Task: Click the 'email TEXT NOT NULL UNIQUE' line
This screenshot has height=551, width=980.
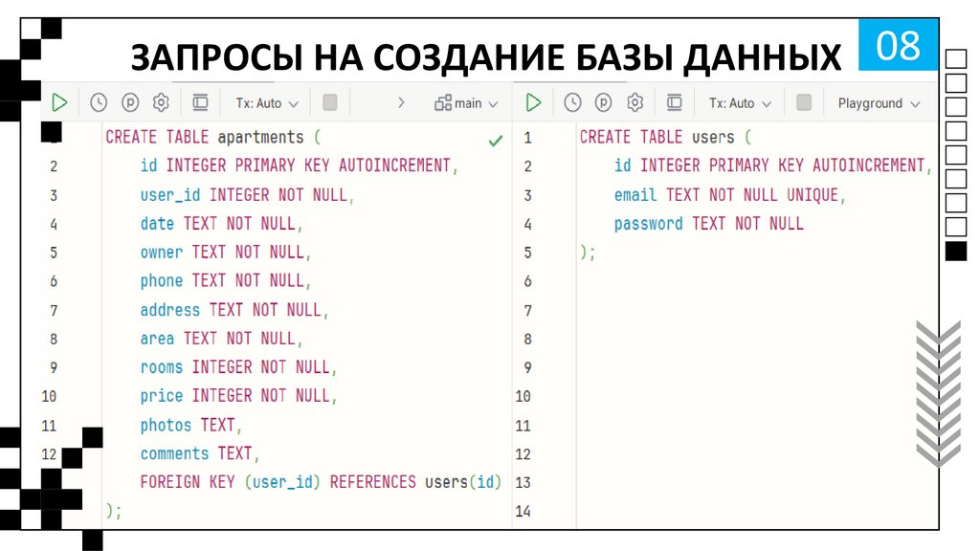Action: coord(729,195)
